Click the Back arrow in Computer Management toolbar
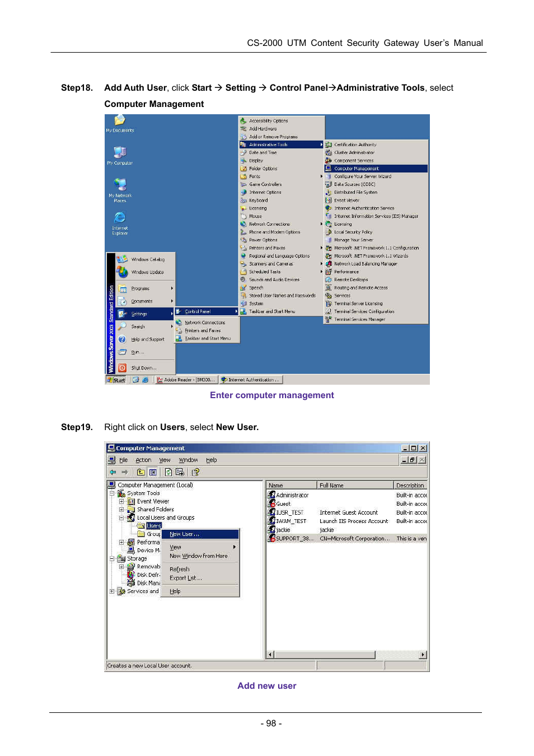The height and width of the screenshot is (756, 534). (x=113, y=472)
